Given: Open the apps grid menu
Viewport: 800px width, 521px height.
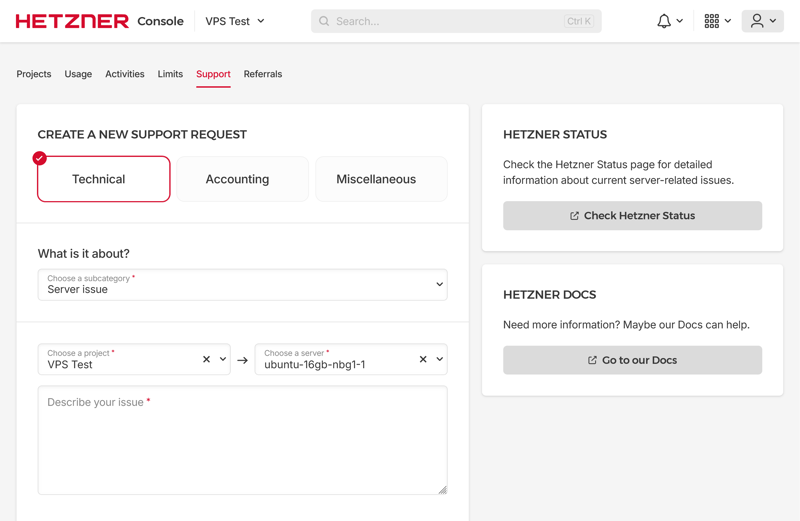Looking at the screenshot, I should [x=712, y=21].
